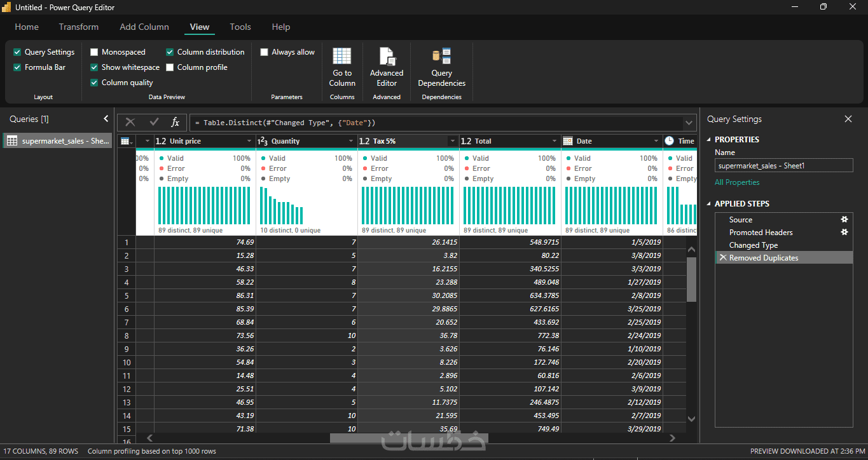868x460 pixels.
Task: Confirm the formula with the checkmark
Action: click(154, 123)
